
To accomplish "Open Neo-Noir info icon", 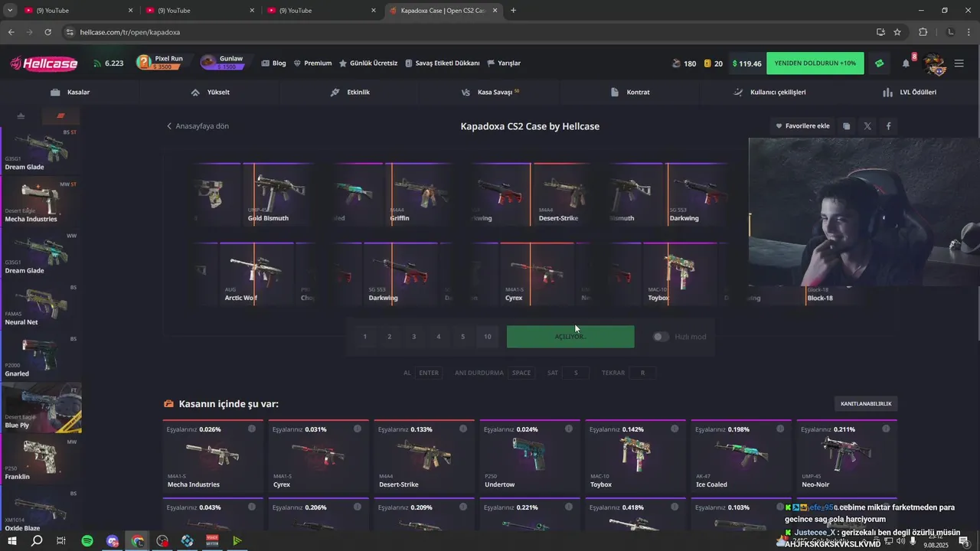I will point(886,429).
